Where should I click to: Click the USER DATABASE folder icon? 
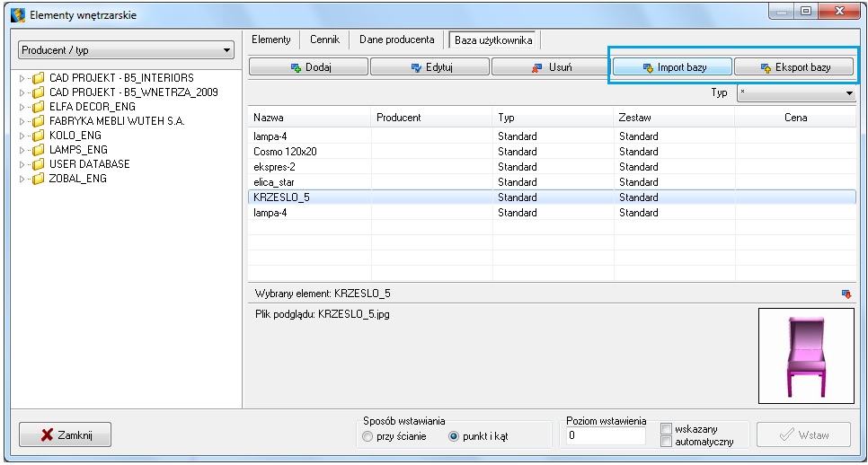click(39, 164)
